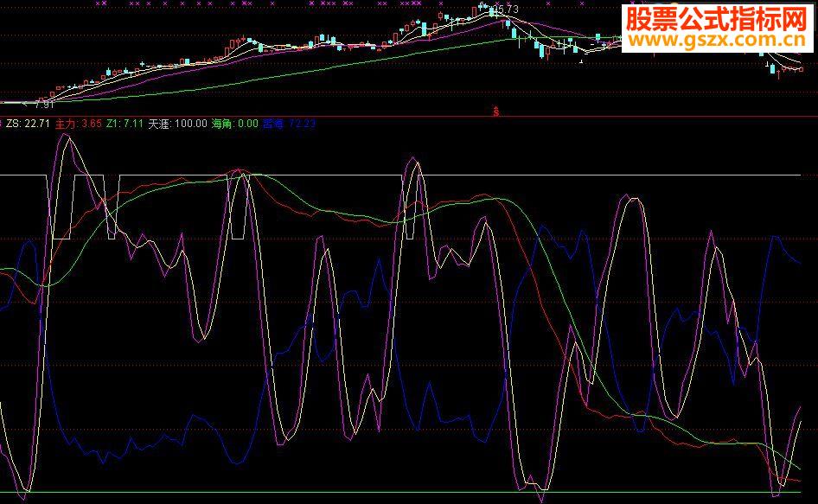
Task: Select the last candlestick on the far right
Action: [x=801, y=69]
